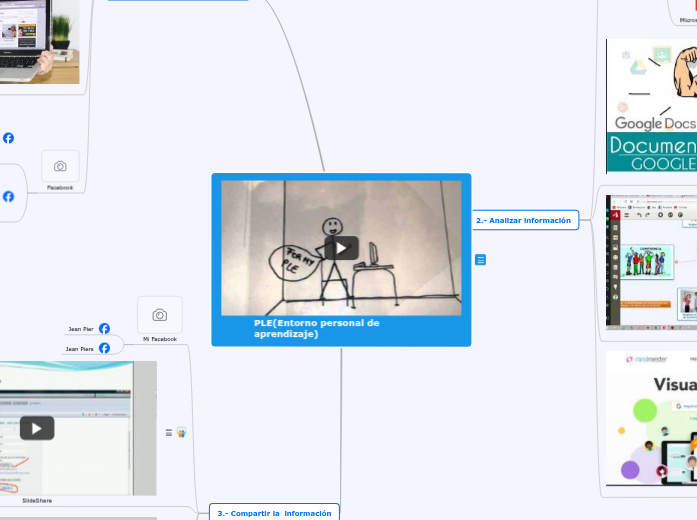The width and height of the screenshot is (697, 520).
Task: Click the camera icon above Facebook label
Action: tap(60, 166)
